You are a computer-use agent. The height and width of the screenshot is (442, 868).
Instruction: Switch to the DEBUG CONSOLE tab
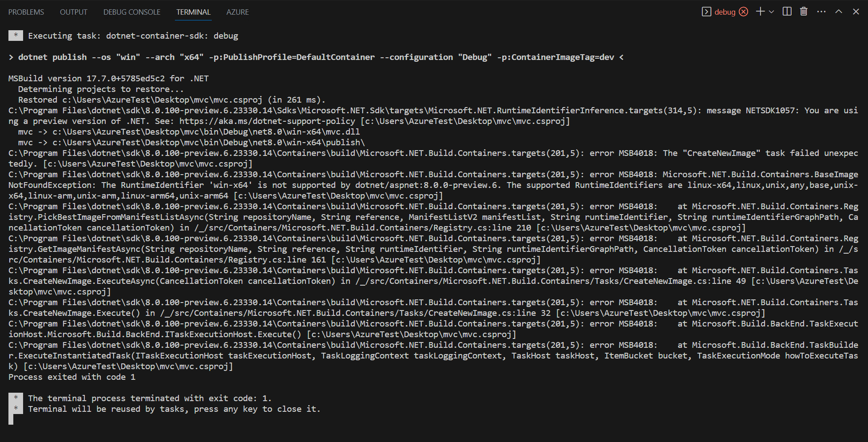pos(131,12)
